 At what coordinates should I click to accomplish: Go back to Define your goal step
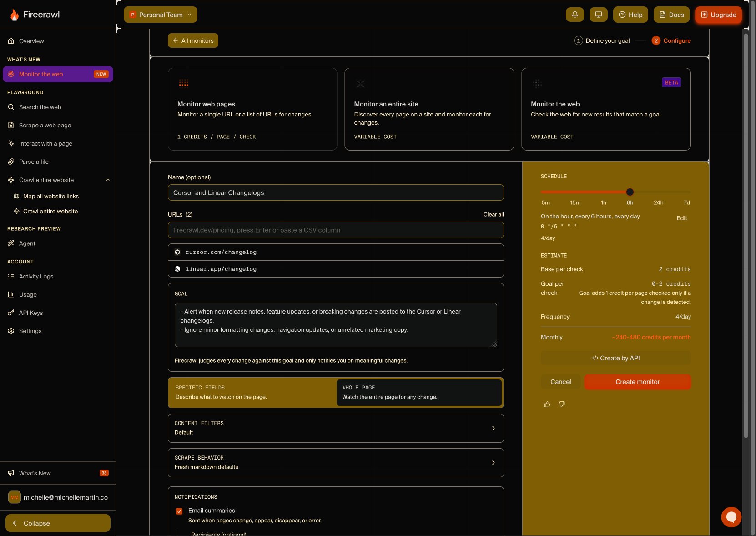pos(602,40)
